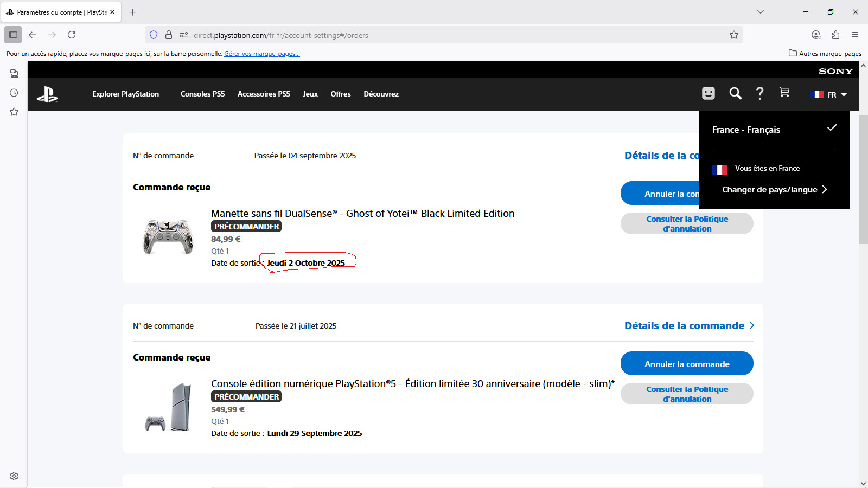Open the Firefox hamburger menu
The height and width of the screenshot is (488, 868).
[855, 35]
